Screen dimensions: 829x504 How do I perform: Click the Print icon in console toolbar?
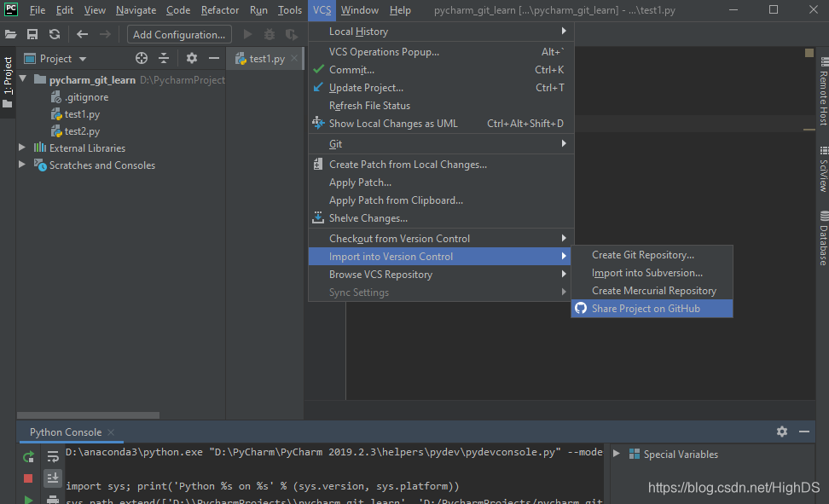point(53,499)
